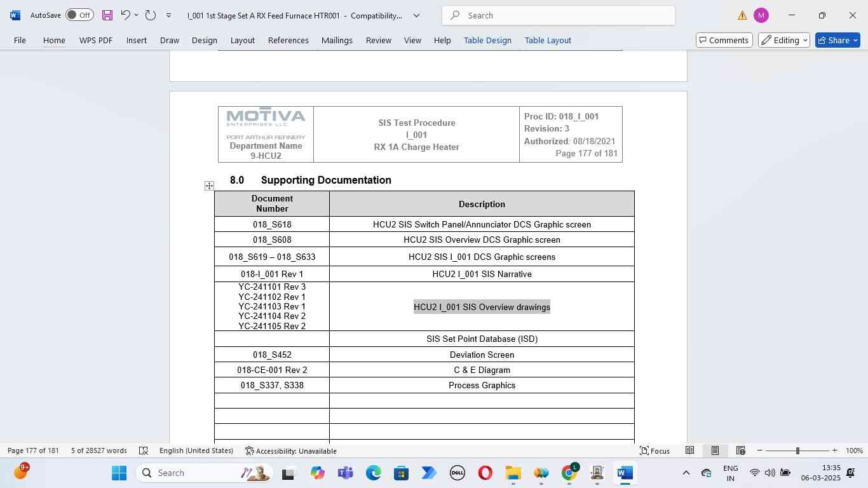Open the Mailings tab
Viewport: 868px width, 488px height.
[x=337, y=40]
